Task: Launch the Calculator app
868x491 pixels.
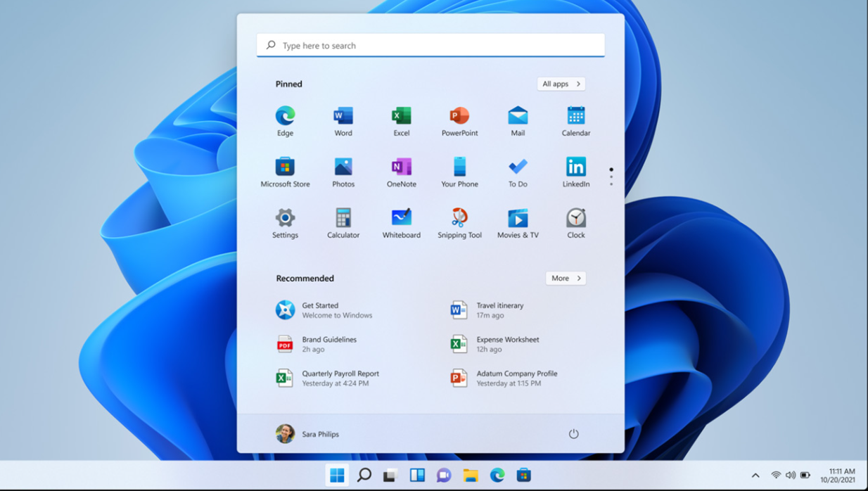Action: coord(343,224)
